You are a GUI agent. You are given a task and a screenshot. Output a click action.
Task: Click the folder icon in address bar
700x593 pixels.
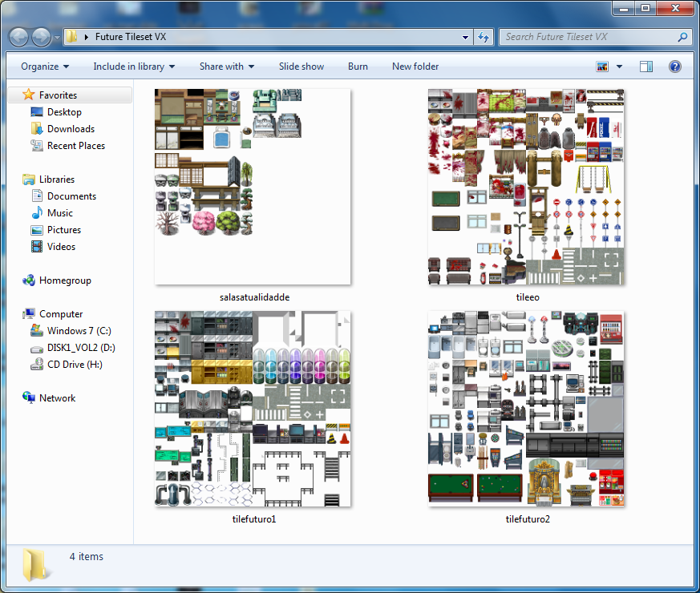71,37
